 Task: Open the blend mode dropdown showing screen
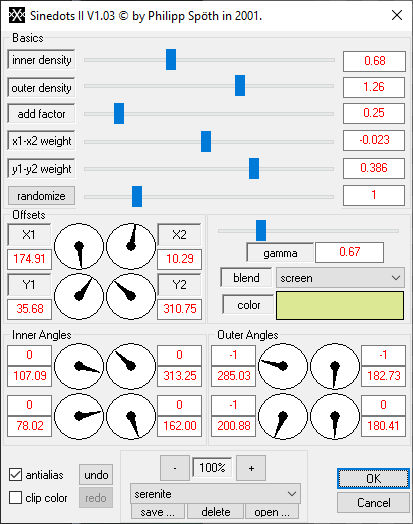(340, 278)
